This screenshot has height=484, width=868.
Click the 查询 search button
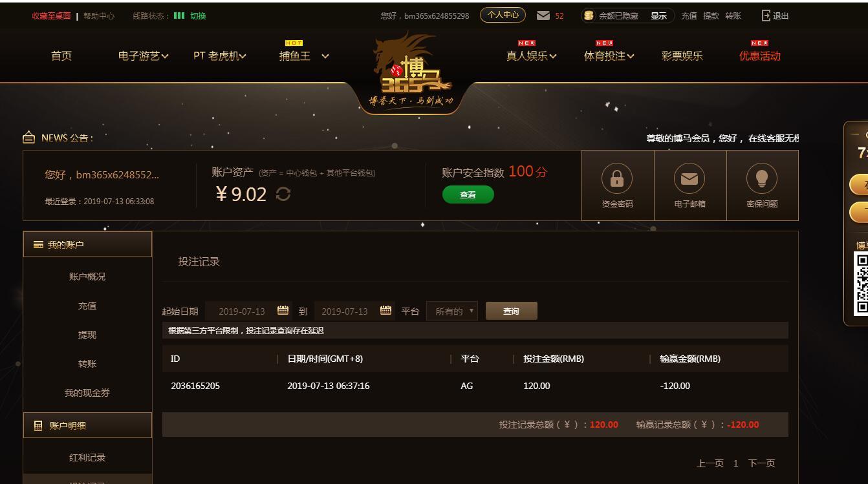click(511, 311)
